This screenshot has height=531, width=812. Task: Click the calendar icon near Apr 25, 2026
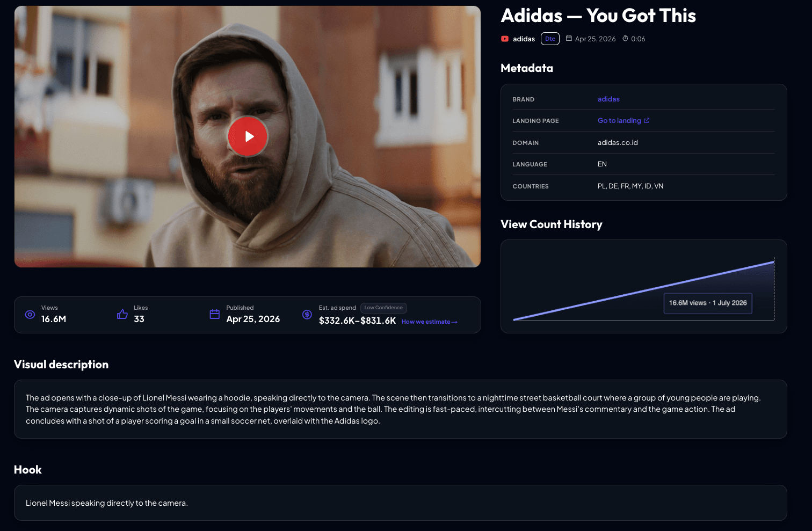click(569, 39)
